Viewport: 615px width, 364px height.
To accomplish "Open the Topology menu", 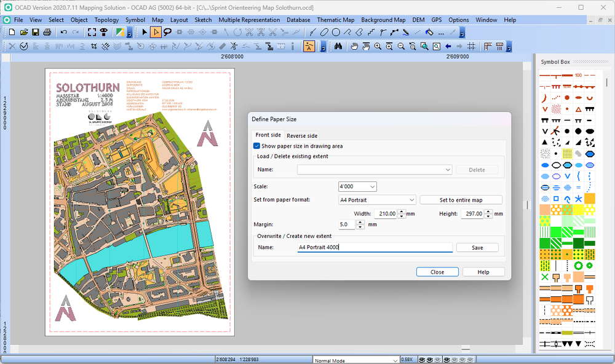I will [x=106, y=20].
